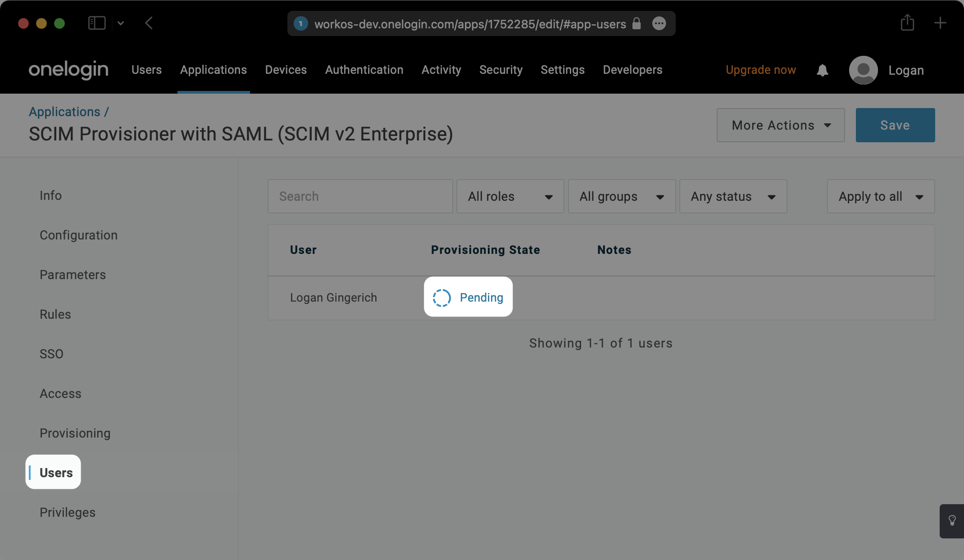Open the Apply to all dropdown
Image resolution: width=964 pixels, height=560 pixels.
880,196
